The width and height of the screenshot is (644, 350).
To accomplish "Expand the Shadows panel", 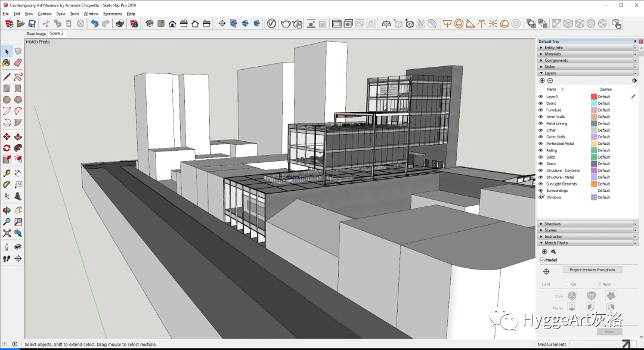I will click(588, 224).
